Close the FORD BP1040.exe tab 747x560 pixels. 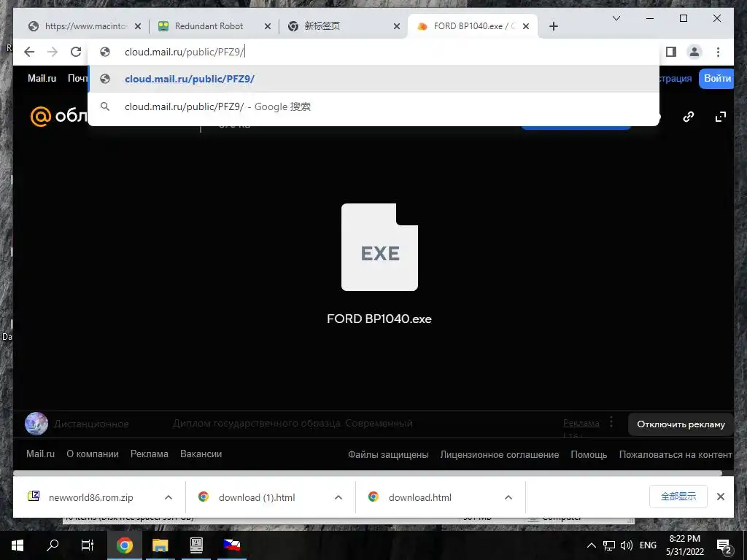click(526, 26)
